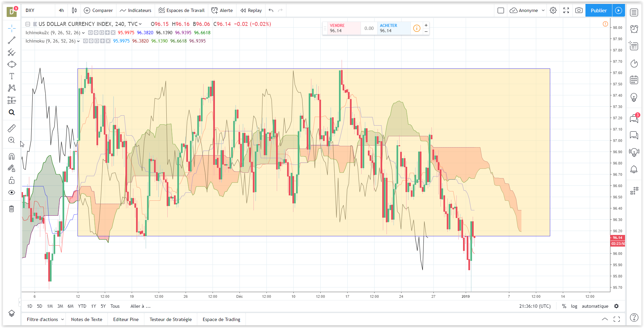Image resolution: width=644 pixels, height=328 pixels.
Task: Open the notifications bell panel
Action: 634,169
